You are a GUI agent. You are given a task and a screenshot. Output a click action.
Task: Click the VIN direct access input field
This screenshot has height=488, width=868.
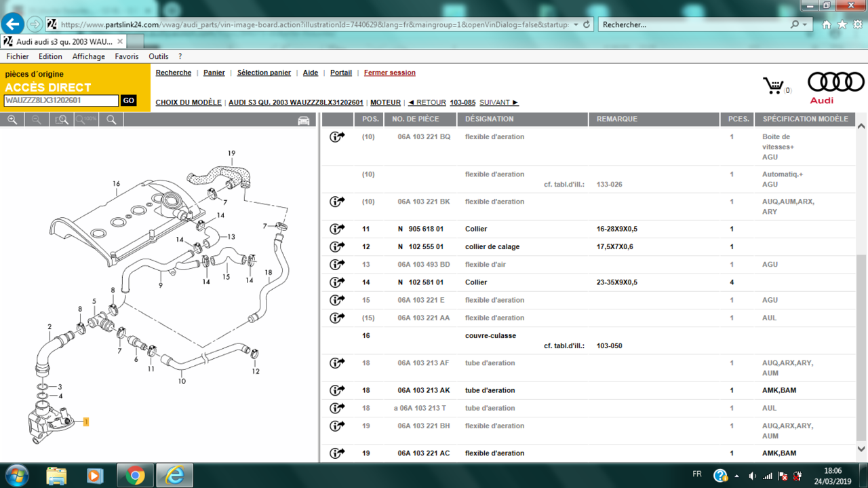pyautogui.click(x=61, y=100)
